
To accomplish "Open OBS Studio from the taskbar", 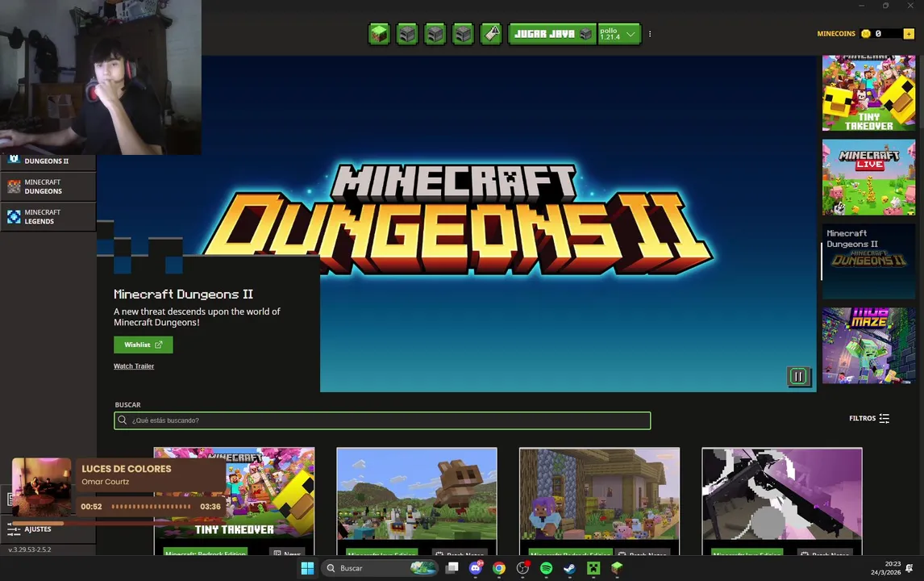I will [x=522, y=568].
